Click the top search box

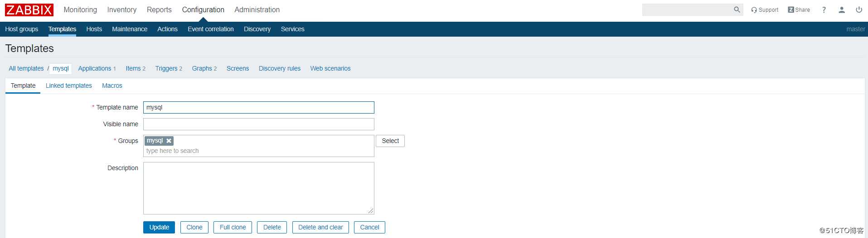pyautogui.click(x=688, y=10)
